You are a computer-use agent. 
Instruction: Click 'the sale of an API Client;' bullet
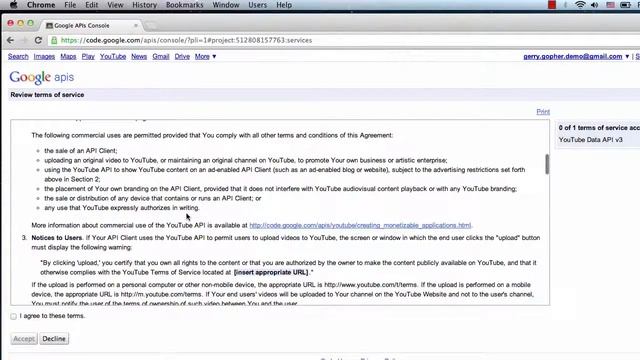[x=81, y=151]
